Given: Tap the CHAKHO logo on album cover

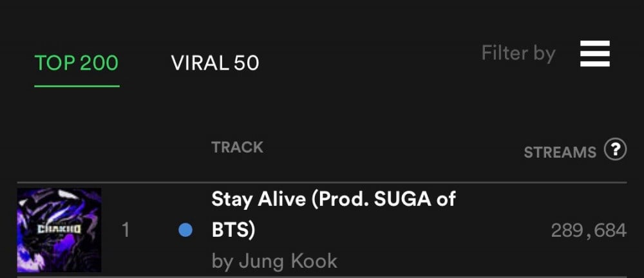Looking at the screenshot, I should [x=59, y=228].
